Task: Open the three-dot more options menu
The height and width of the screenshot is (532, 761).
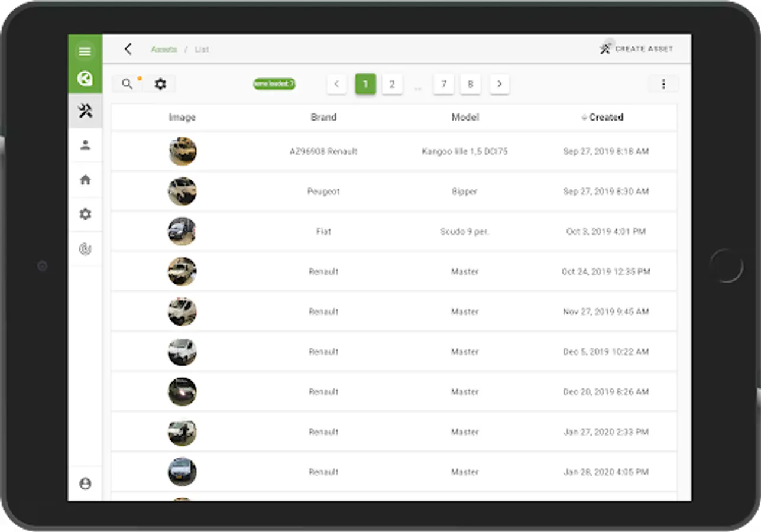Action: pyautogui.click(x=663, y=84)
